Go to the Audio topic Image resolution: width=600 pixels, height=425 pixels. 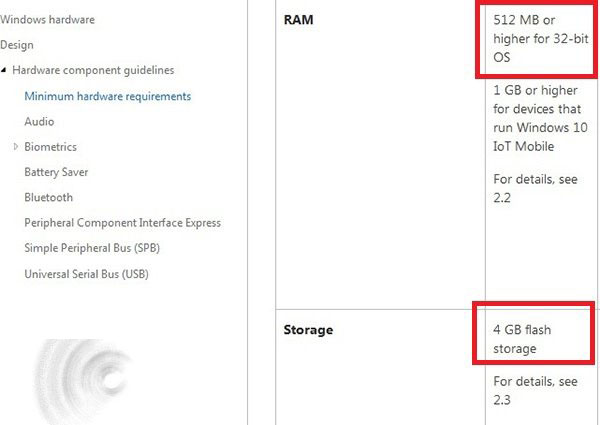click(x=39, y=122)
